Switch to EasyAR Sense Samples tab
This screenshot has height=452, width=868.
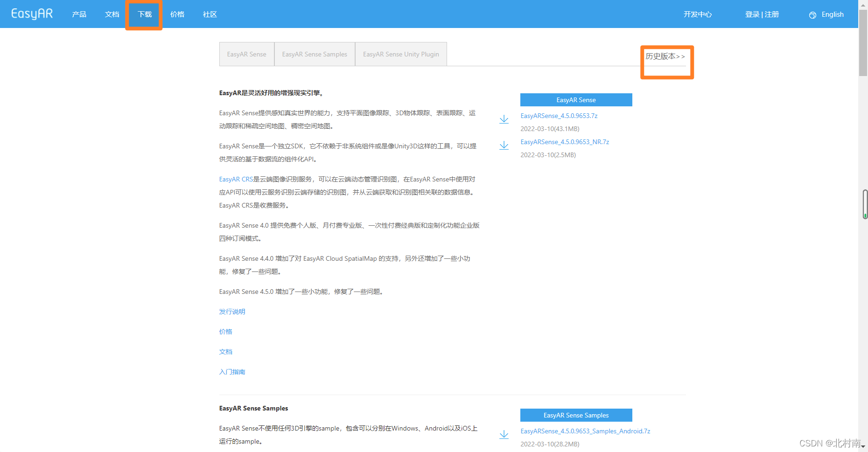point(315,54)
